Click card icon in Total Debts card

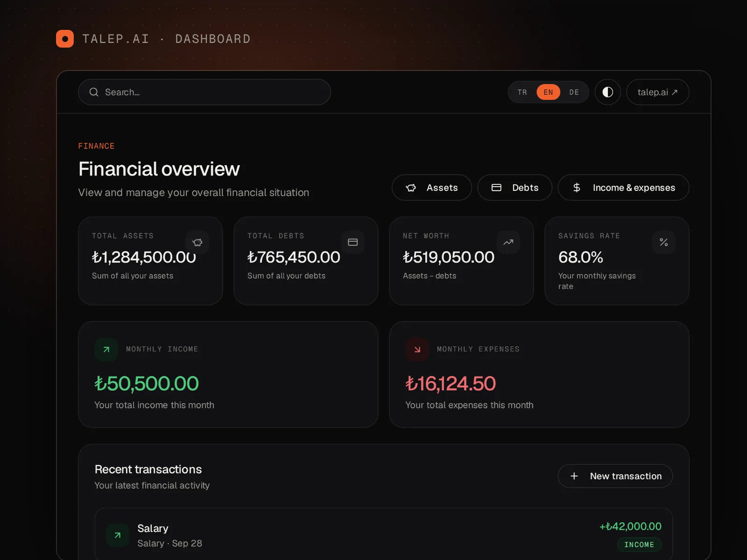click(x=353, y=242)
